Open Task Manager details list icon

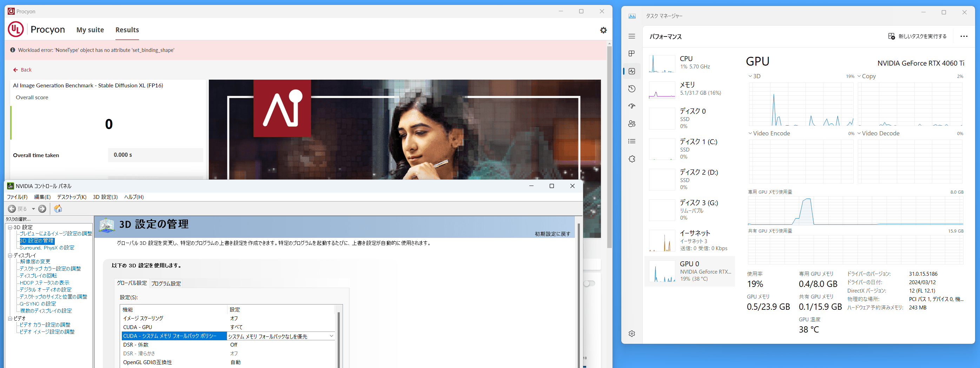pos(632,141)
